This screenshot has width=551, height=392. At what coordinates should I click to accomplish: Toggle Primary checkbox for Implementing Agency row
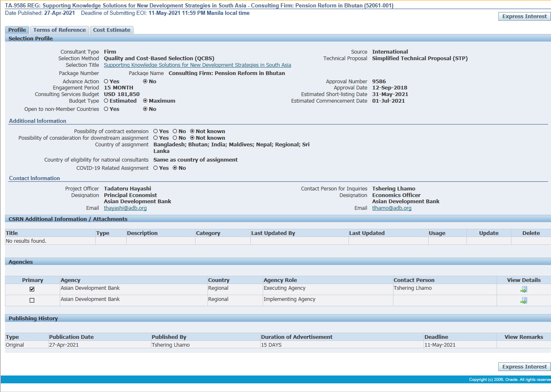pos(32,300)
